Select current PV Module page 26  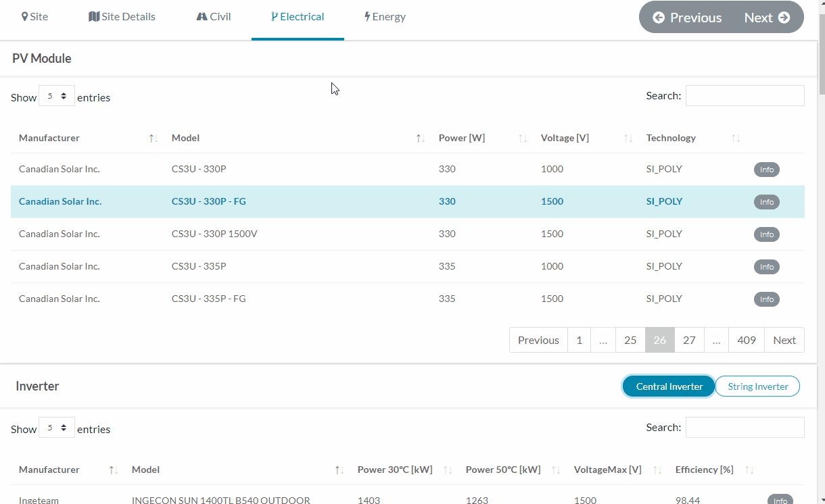(x=660, y=340)
